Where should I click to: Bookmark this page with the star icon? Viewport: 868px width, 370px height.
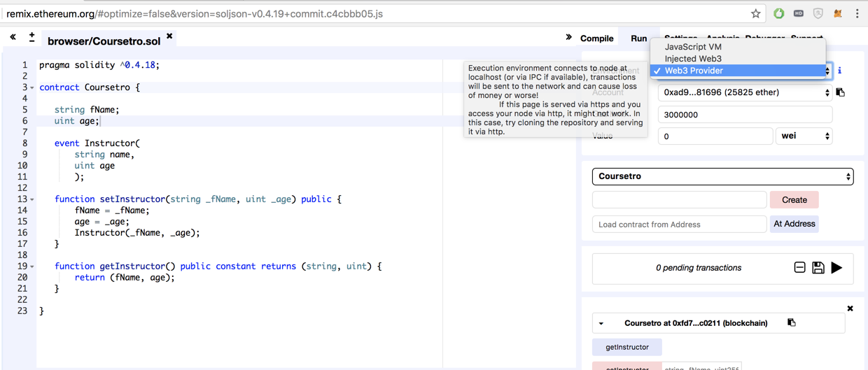pos(756,13)
